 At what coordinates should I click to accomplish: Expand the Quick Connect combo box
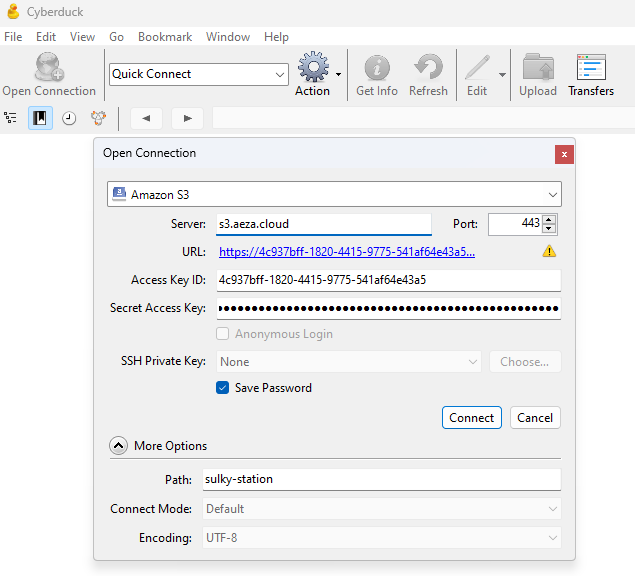[279, 74]
